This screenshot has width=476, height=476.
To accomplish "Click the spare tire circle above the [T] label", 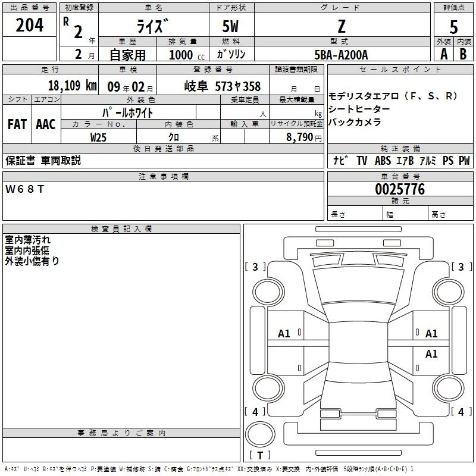I will coord(260,433).
